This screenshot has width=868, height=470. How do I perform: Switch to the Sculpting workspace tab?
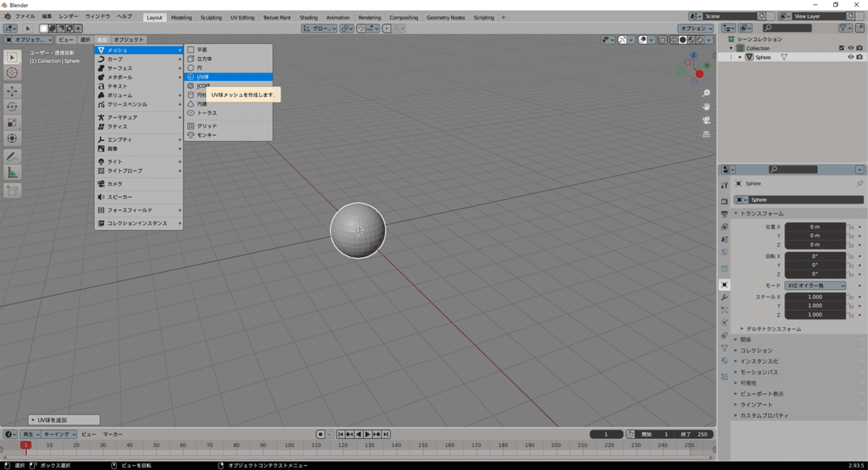pos(210,17)
